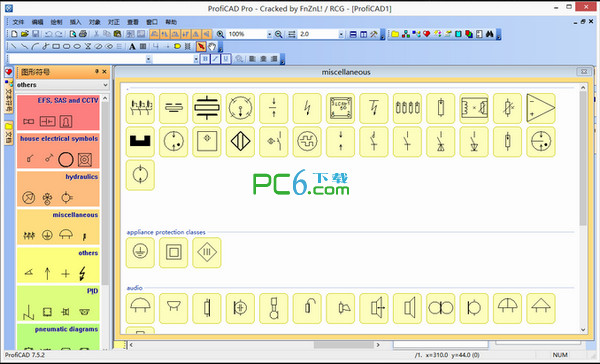This screenshot has width=600, height=364.
Task: Choose the text tool A icon
Action: pos(132,47)
